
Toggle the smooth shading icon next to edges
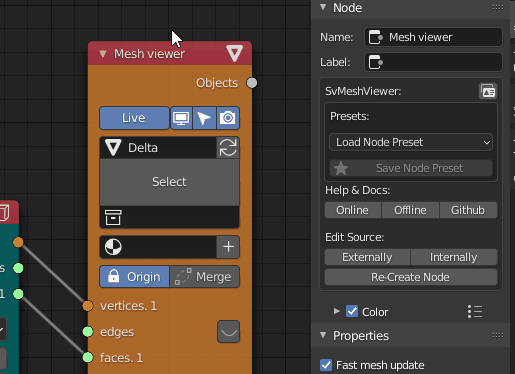tap(228, 332)
